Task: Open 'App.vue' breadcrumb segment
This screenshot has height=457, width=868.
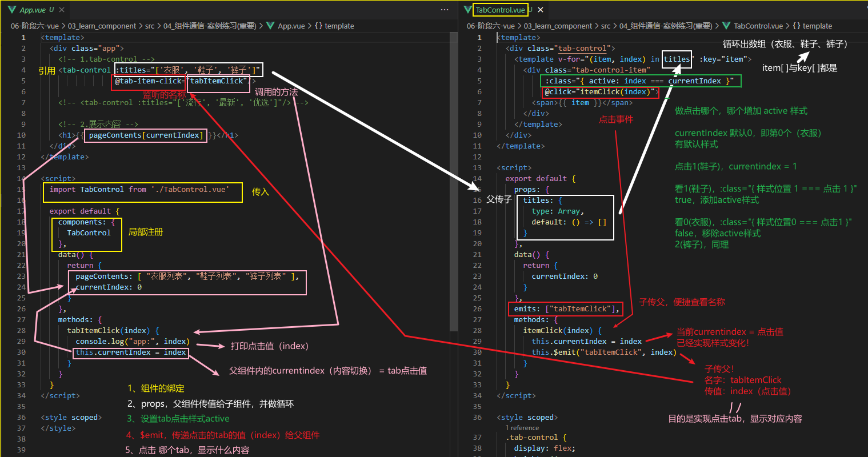Action: 291,26
